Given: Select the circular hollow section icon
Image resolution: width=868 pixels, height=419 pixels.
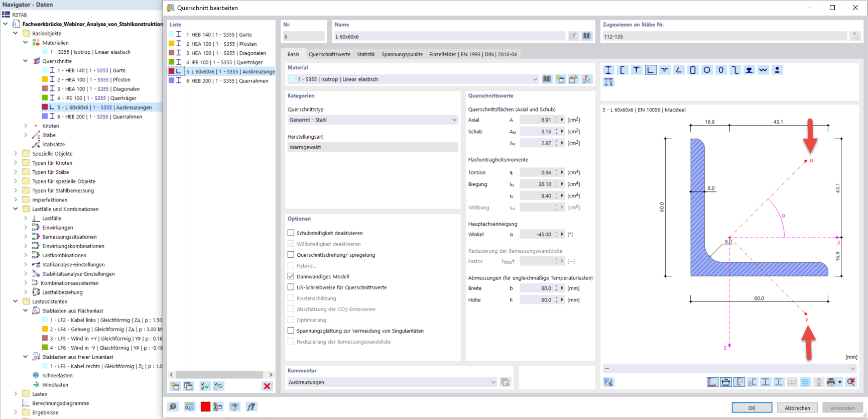Looking at the screenshot, I should (x=707, y=70).
